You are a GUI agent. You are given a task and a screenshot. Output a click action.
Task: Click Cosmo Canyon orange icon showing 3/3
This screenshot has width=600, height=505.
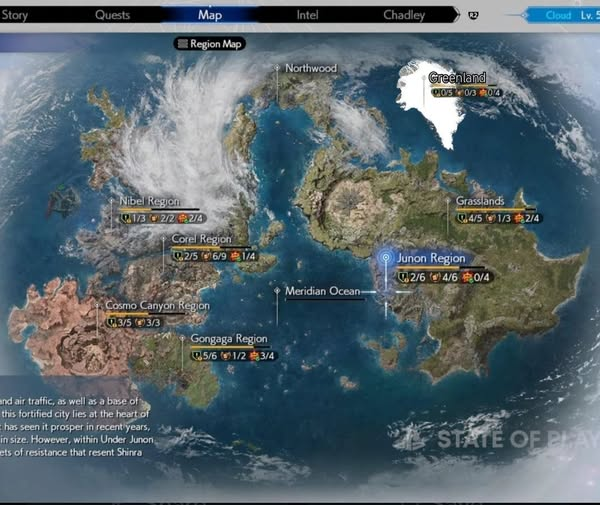point(141,322)
